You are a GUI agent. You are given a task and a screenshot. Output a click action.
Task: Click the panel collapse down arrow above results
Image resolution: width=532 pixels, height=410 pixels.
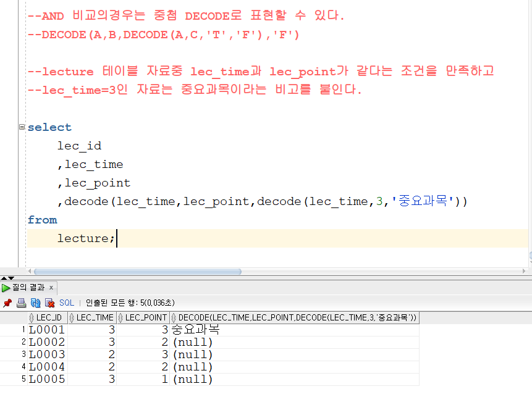11,278
